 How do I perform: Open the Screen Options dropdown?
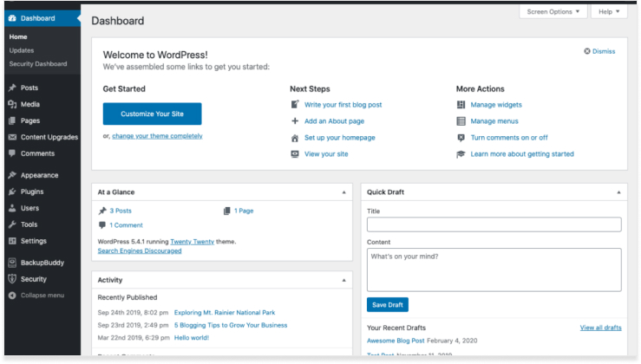pyautogui.click(x=553, y=12)
